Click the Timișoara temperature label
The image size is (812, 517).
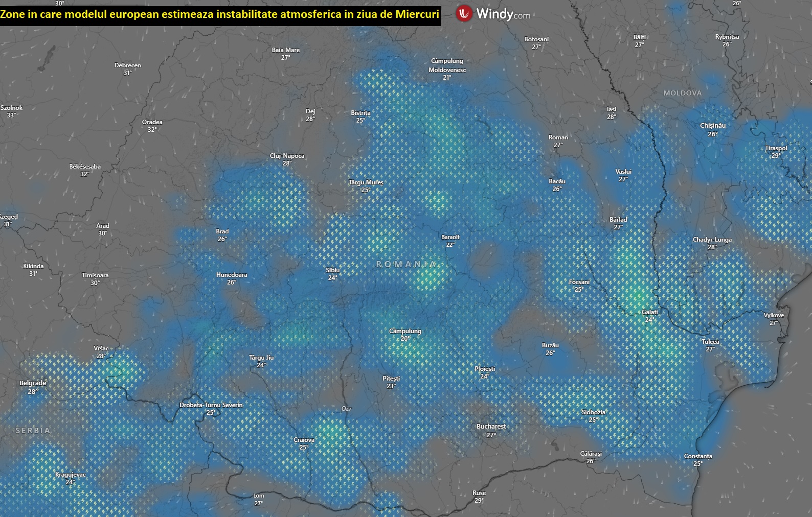(x=95, y=283)
